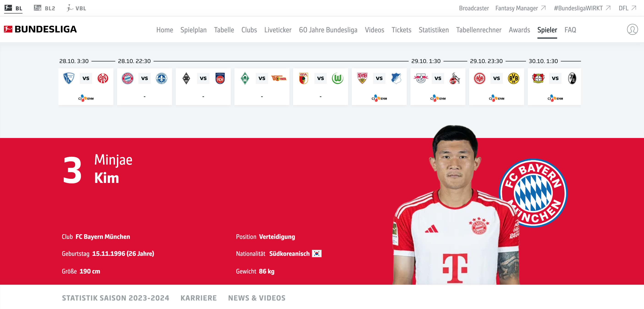
Task: Click FC Heidenheim crest
Action: tap(220, 78)
